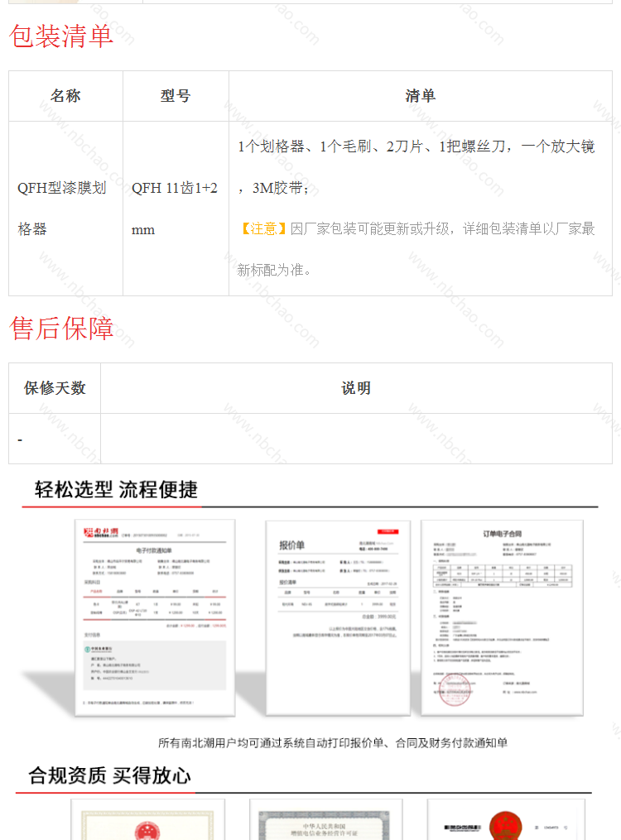The image size is (621, 840).
Task: Open the 电子付款通知单 document image
Action: point(155,617)
